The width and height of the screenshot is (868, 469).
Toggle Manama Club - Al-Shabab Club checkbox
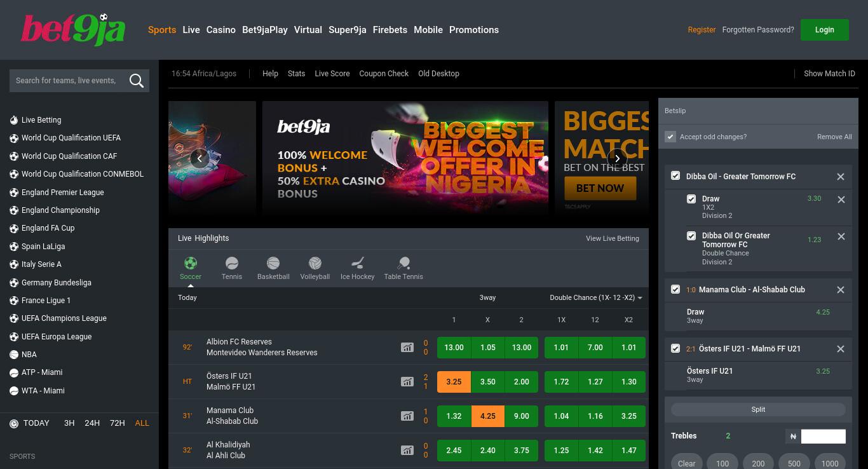[675, 289]
